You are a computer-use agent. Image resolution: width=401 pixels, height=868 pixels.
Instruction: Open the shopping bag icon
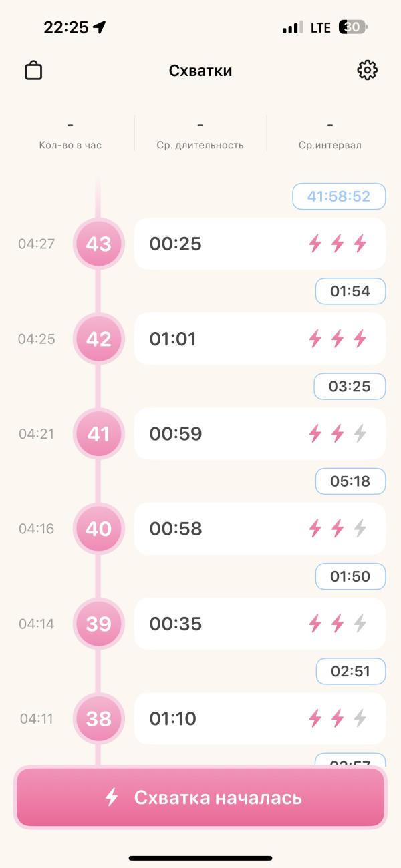pos(33,71)
